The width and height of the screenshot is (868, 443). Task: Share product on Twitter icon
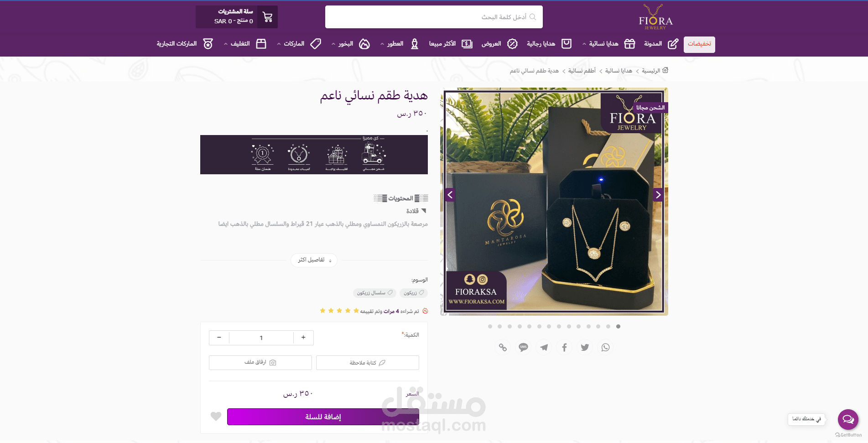click(585, 348)
